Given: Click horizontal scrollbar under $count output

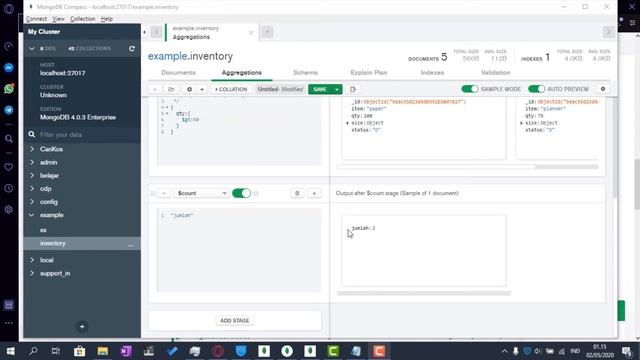Looking at the screenshot, I should (424, 293).
